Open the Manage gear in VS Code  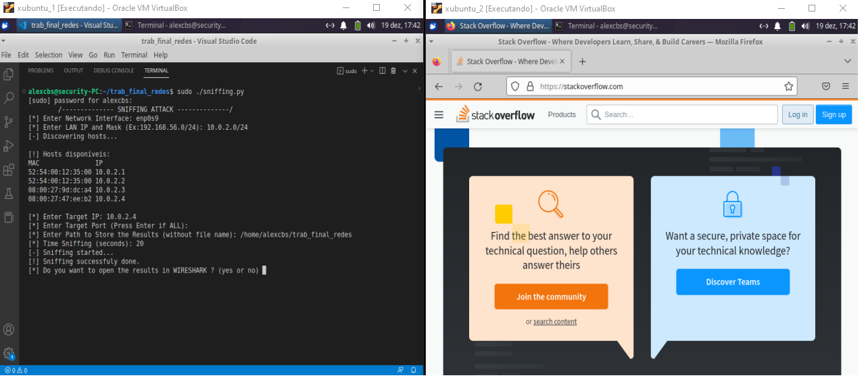9,354
